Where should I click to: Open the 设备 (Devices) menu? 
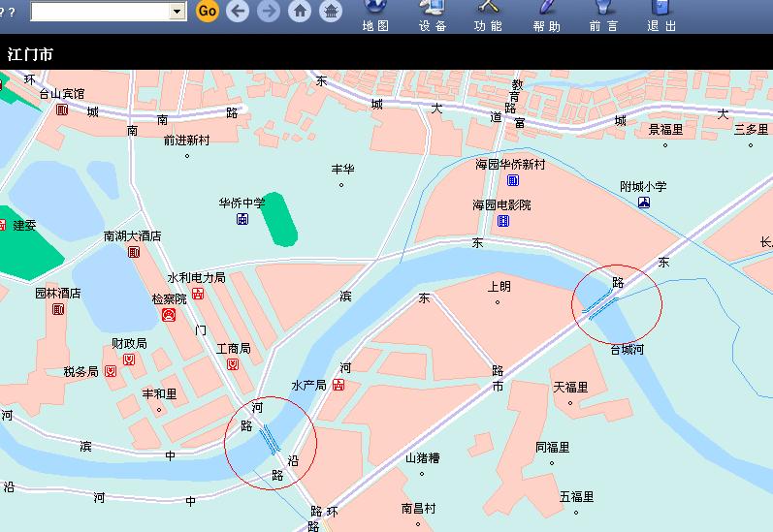point(433,16)
